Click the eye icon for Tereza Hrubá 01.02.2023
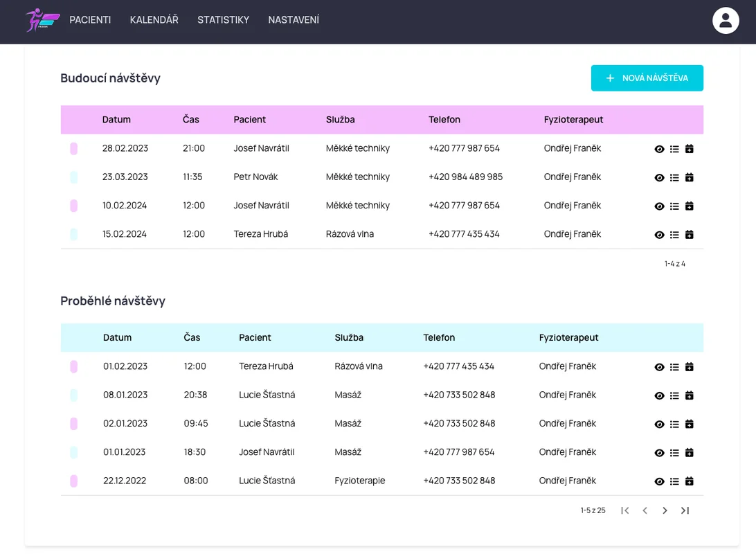Screen dimensions: 756x554 (659, 367)
